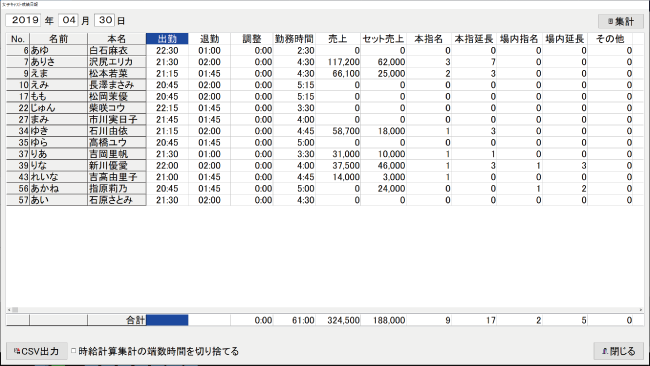Click set sales value 46,000
This screenshot has width=650, height=366.
tap(391, 166)
